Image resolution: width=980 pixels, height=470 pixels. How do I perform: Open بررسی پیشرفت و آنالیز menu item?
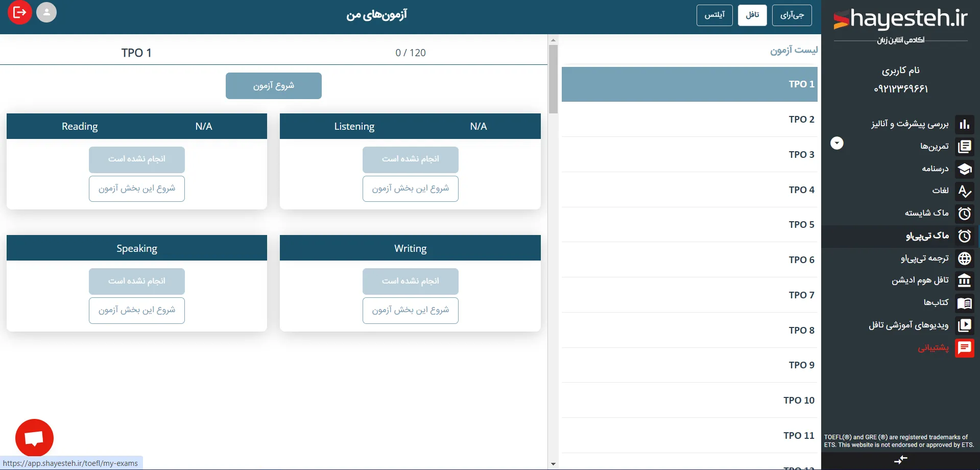(x=910, y=124)
